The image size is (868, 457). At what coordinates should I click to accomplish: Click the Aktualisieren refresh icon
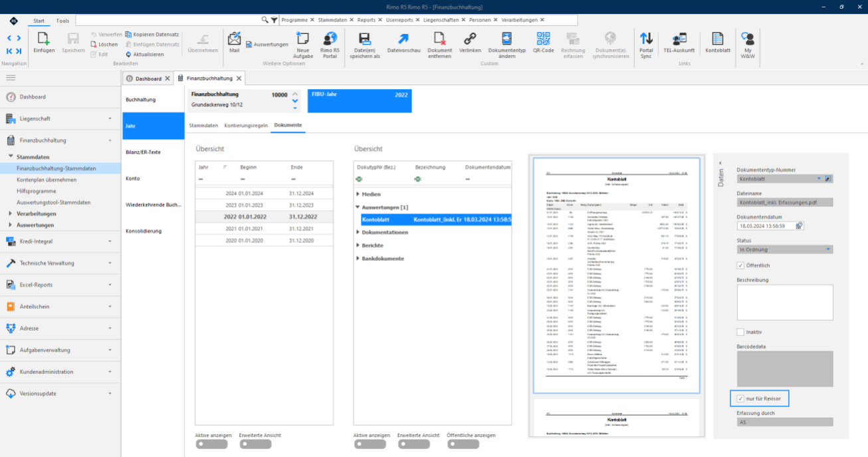click(128, 54)
